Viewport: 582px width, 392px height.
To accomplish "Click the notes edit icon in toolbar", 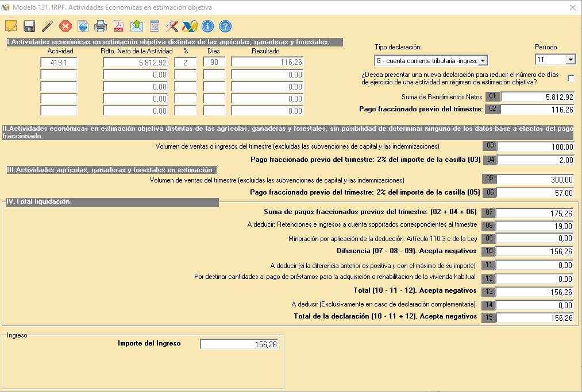I will click(x=11, y=26).
